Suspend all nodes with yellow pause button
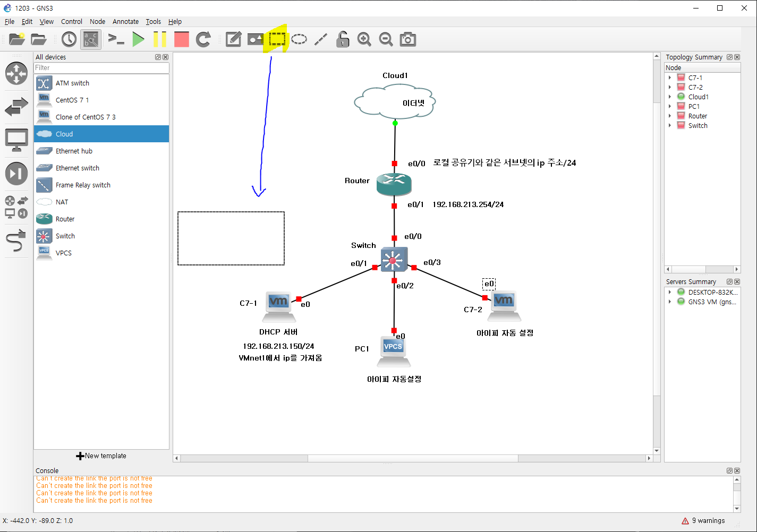The height and width of the screenshot is (532, 757). [160, 39]
